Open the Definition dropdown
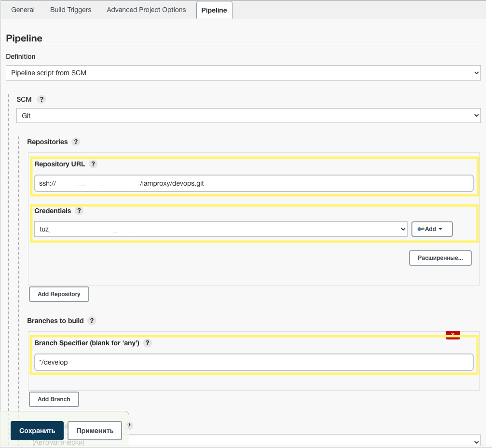 click(243, 73)
